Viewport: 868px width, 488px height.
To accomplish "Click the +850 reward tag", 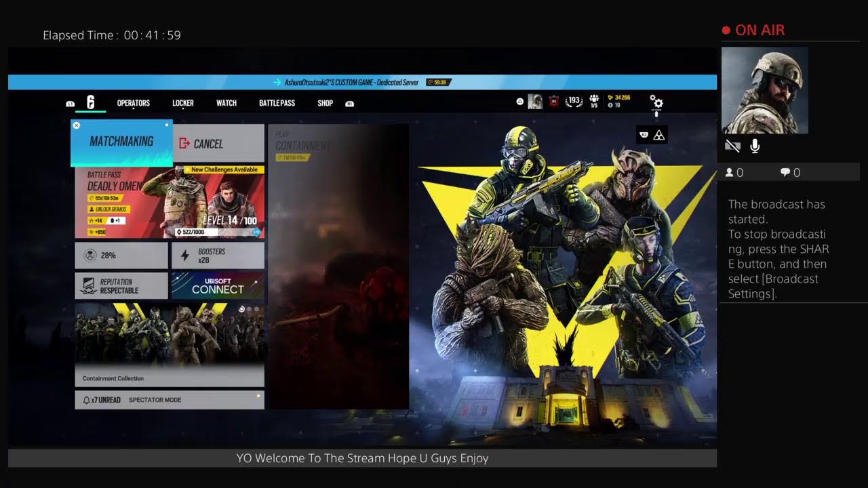I will [97, 232].
